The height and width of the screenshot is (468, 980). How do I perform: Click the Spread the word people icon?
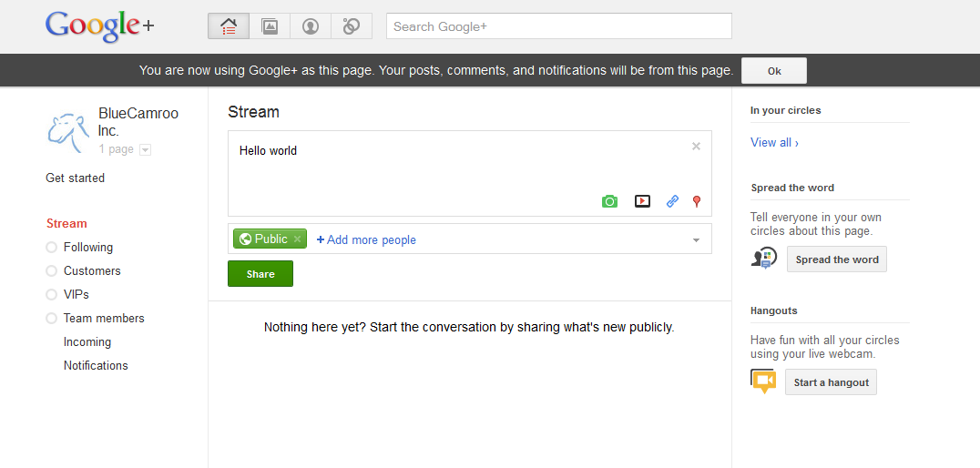(764, 258)
